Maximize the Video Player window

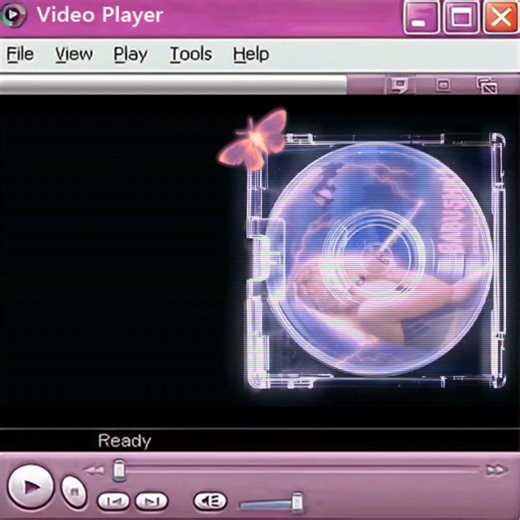point(461,17)
